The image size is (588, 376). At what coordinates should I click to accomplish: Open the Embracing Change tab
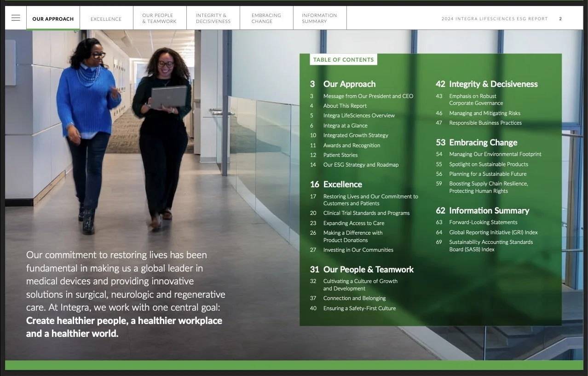point(266,18)
